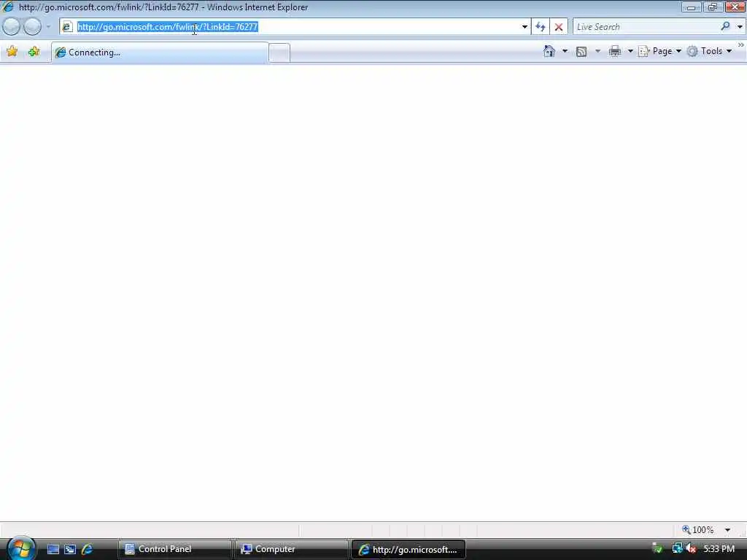The height and width of the screenshot is (560, 747).
Task: Expand the address bar history dropdown
Action: 525,27
